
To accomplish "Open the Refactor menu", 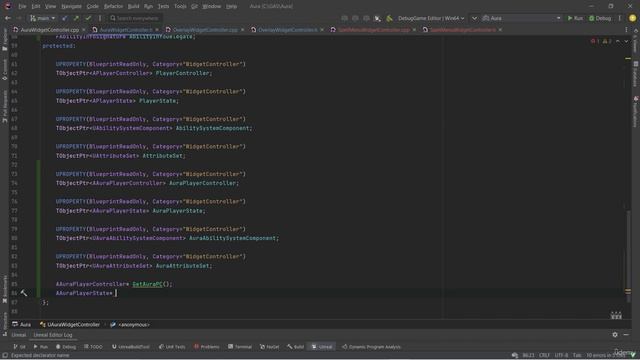I will 113,6.
